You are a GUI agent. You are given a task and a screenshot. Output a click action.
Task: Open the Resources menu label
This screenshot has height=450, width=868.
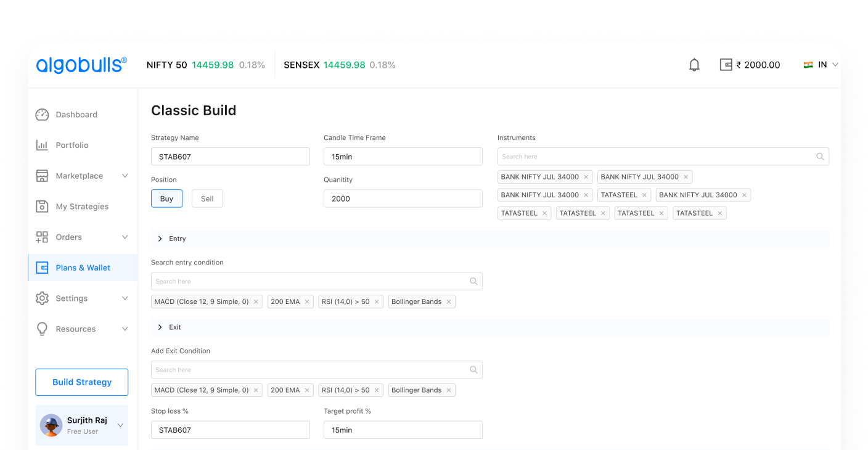[x=76, y=329]
